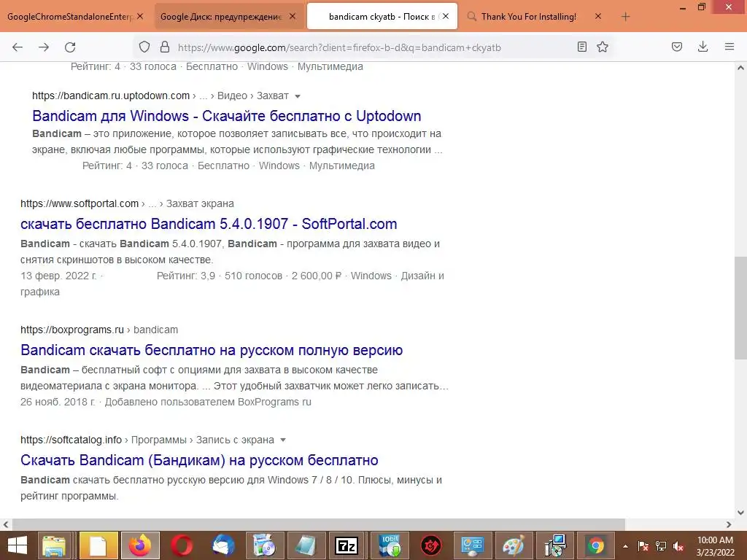Open the computer setup installer taskbar icon
Viewport: 747px width, 560px height.
(x=555, y=545)
